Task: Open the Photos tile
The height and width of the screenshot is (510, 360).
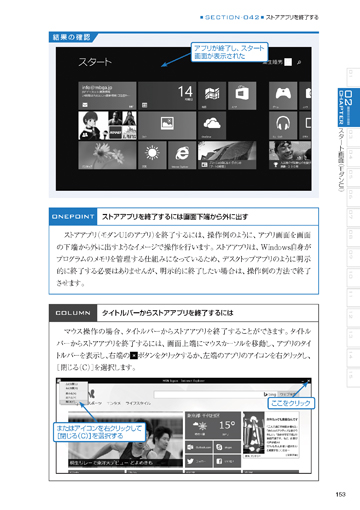Action: click(x=167, y=125)
